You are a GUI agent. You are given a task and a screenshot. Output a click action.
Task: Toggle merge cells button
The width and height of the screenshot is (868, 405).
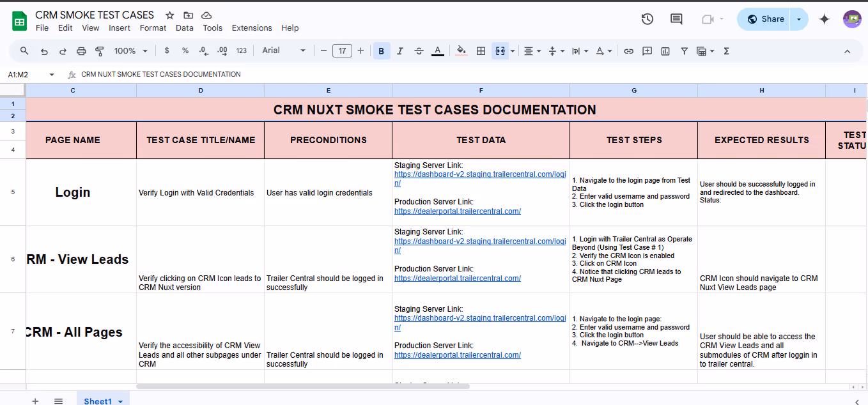[x=500, y=51]
